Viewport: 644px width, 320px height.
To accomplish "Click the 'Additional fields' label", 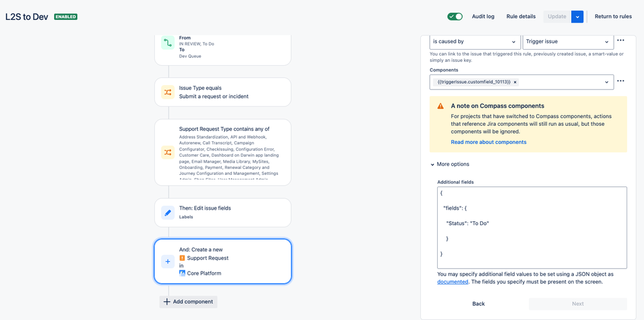I will click(456, 181).
